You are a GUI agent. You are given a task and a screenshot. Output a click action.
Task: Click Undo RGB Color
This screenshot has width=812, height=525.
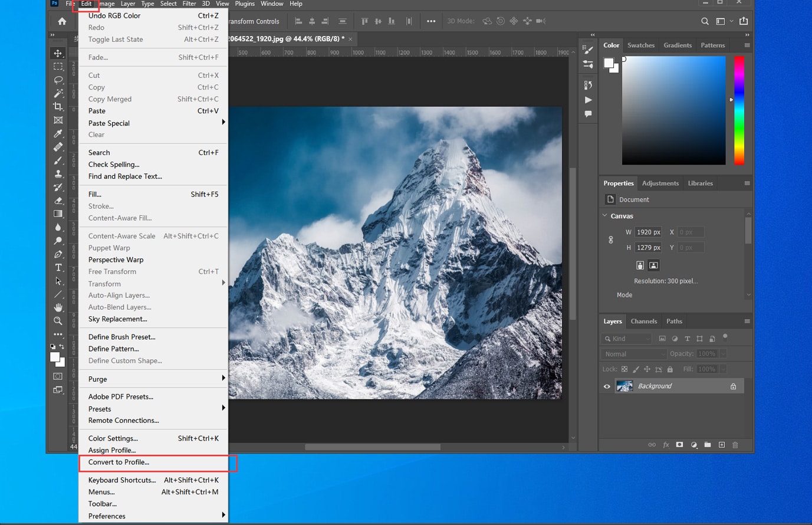coord(153,15)
